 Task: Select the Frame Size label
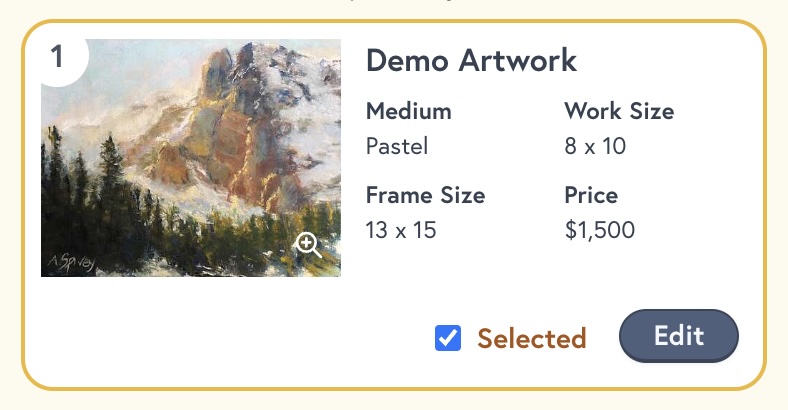(426, 195)
